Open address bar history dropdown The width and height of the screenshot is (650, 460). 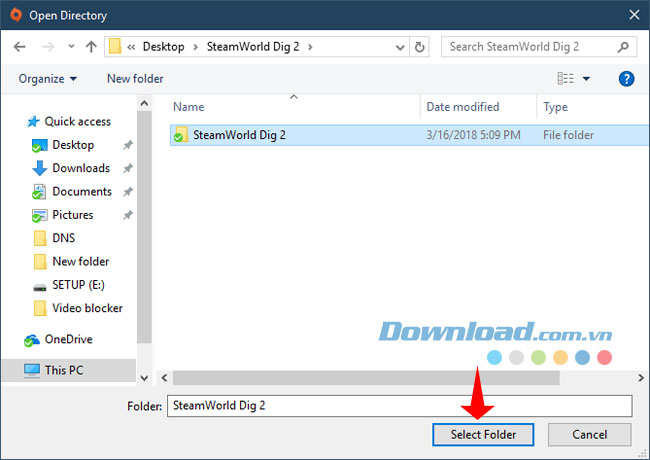point(400,47)
